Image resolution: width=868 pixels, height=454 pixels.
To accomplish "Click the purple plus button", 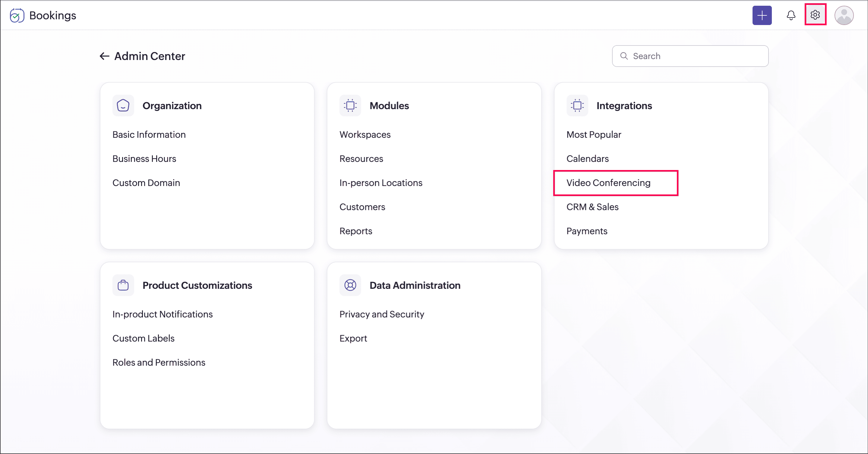I will click(x=762, y=15).
